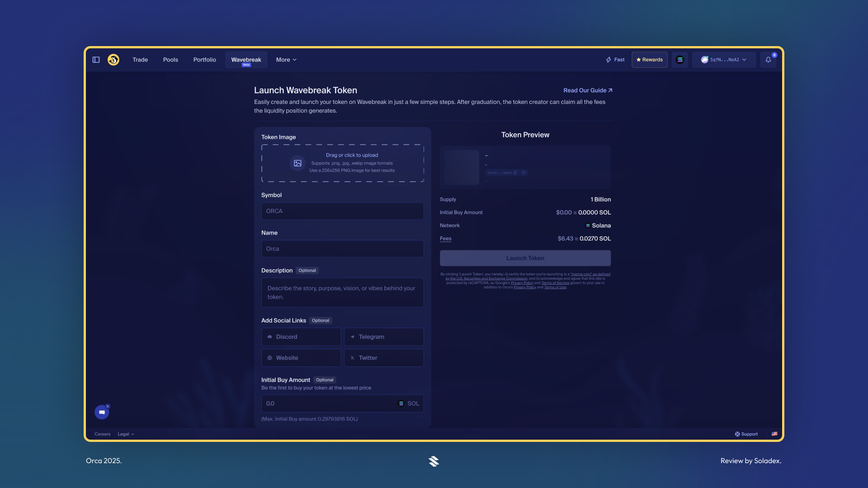Change language via the flag icon

[774, 434]
